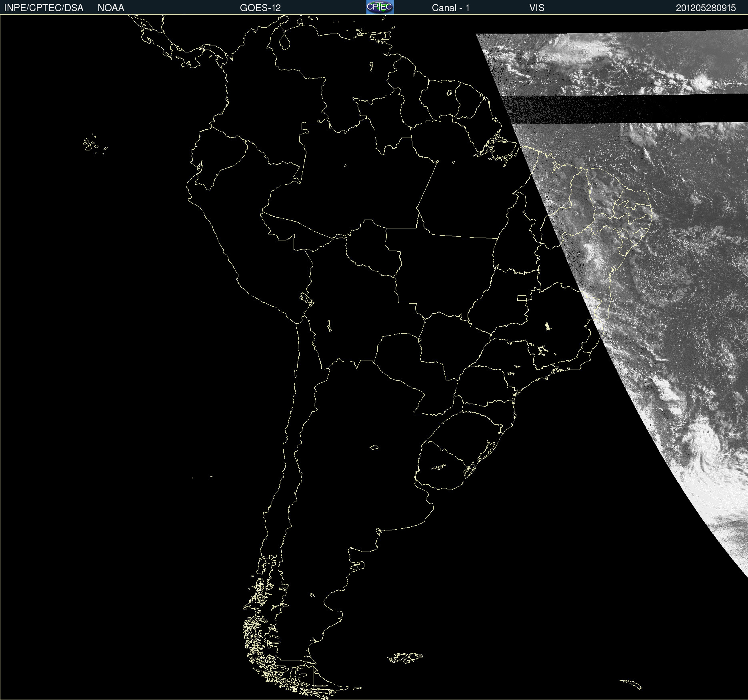Click the VIS channel label
The width and height of the screenshot is (748, 700).
(x=537, y=8)
